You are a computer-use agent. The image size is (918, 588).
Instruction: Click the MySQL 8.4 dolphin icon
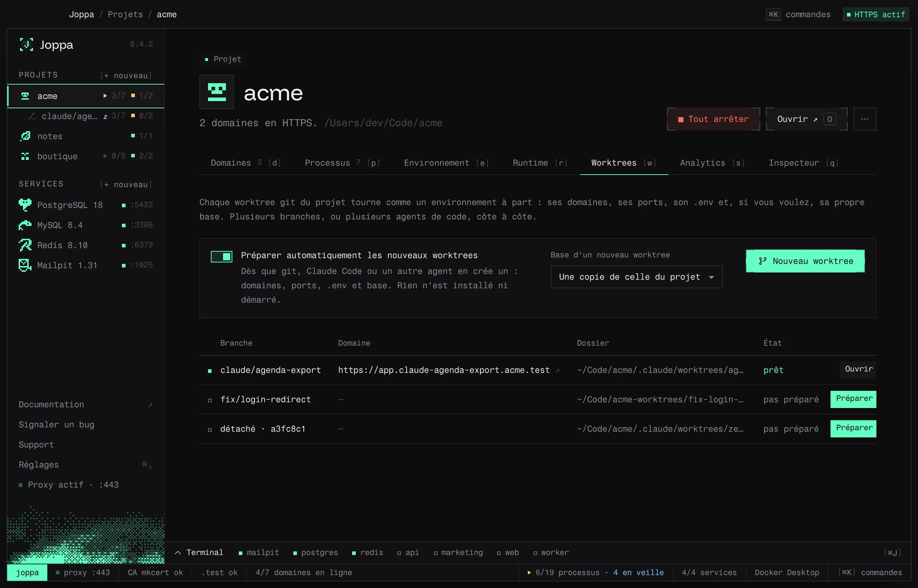[x=25, y=225]
